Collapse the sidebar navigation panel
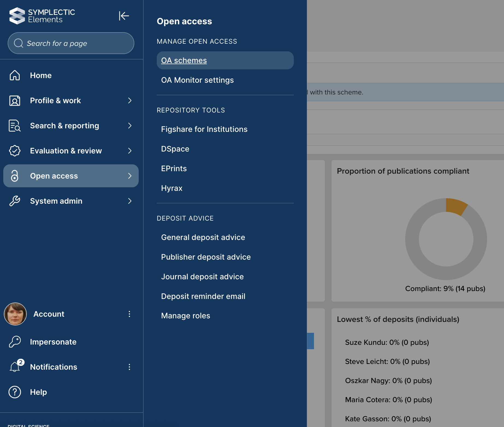 124,16
